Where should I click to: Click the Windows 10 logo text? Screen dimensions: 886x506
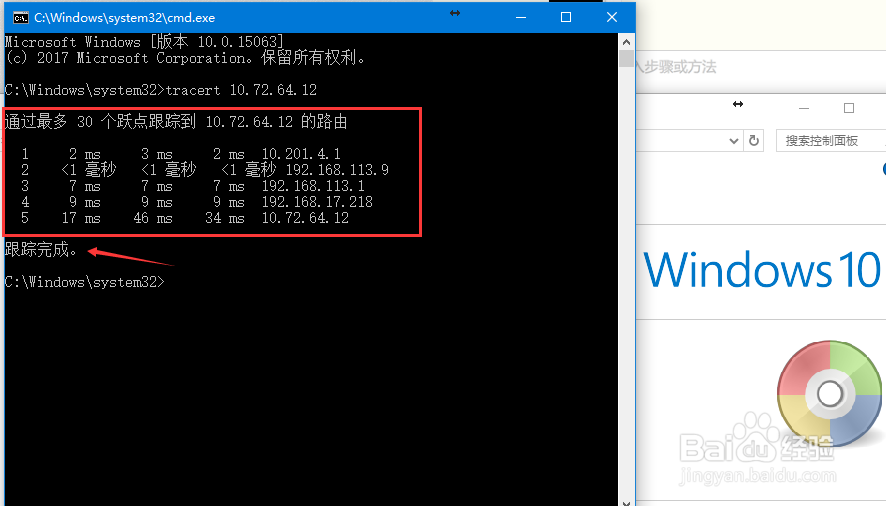(762, 270)
